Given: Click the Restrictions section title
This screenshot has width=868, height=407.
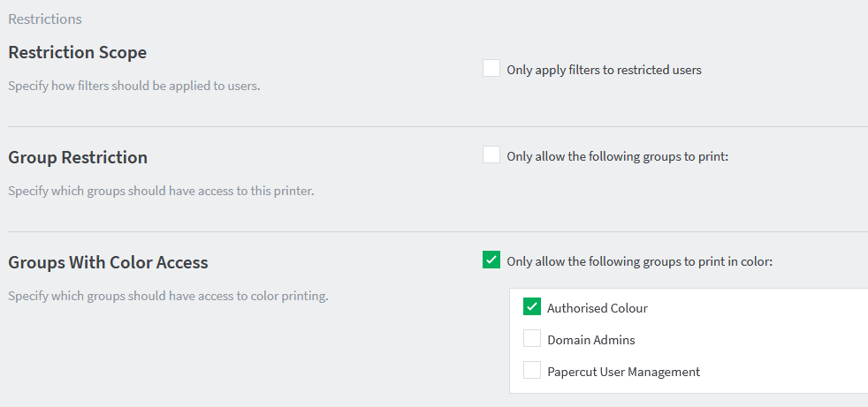Looking at the screenshot, I should (45, 19).
